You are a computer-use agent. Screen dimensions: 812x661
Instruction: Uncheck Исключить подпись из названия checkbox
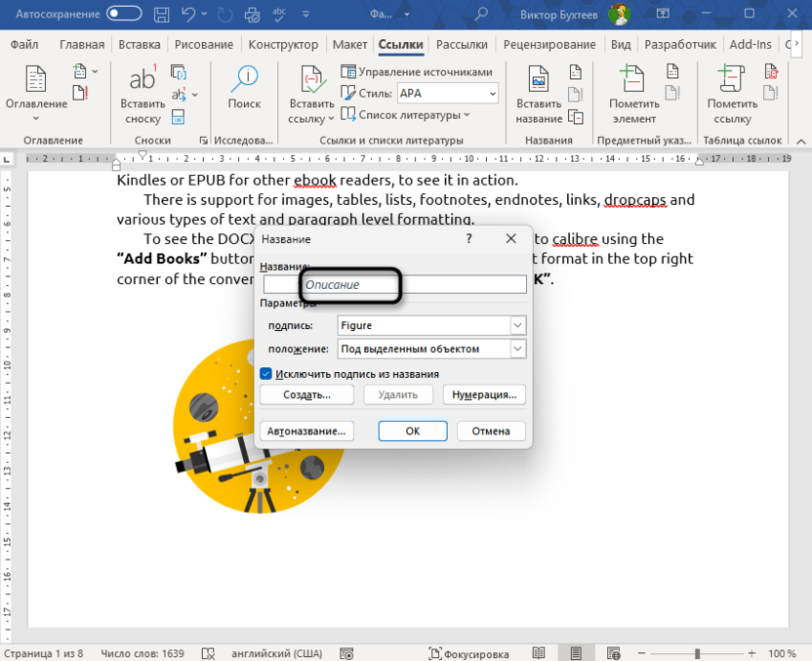(264, 374)
